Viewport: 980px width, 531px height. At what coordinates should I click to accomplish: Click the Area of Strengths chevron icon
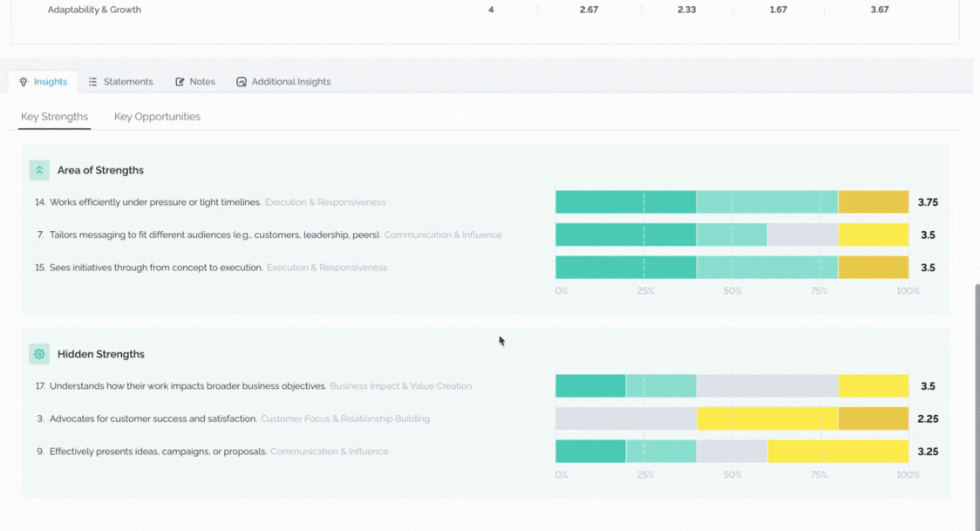[39, 170]
